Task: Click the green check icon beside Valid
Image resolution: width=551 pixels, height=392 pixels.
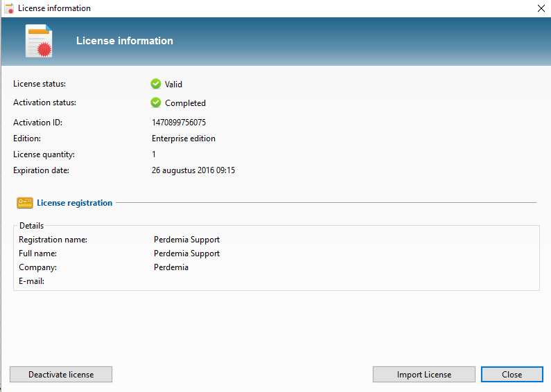Action: 156,84
